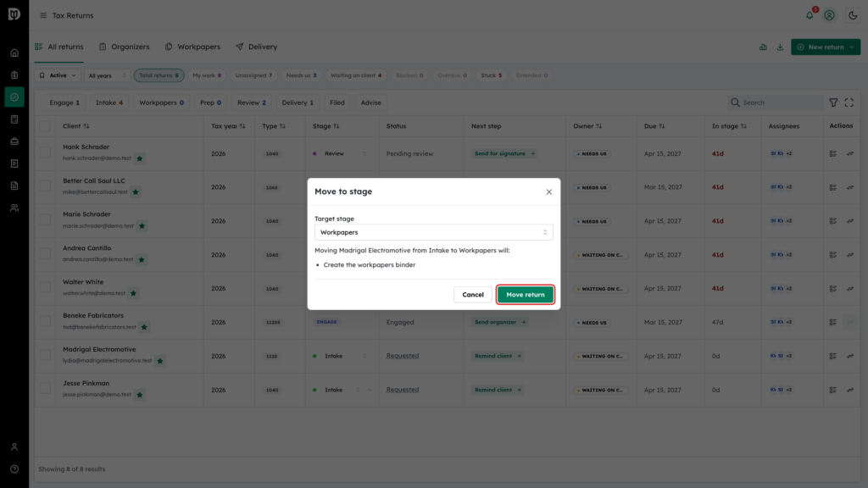868x488 pixels.
Task: Check the Marie Schrader row checkbox
Action: [x=45, y=219]
